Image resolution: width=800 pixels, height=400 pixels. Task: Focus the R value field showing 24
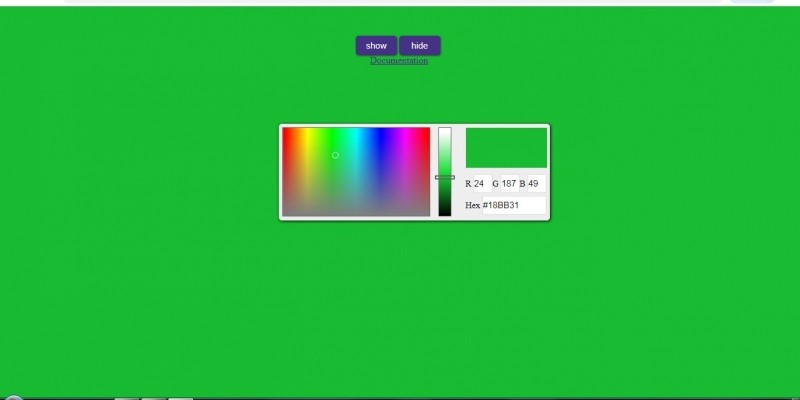click(481, 184)
